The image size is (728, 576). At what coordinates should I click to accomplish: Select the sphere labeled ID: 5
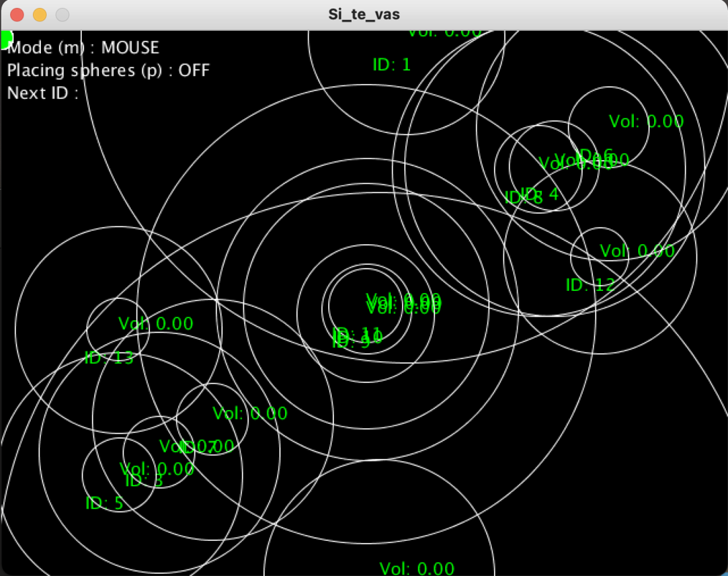tap(104, 503)
